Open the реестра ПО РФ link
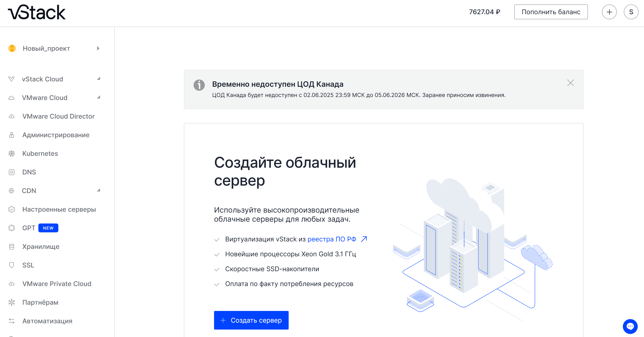The height and width of the screenshot is (337, 644). tap(332, 239)
